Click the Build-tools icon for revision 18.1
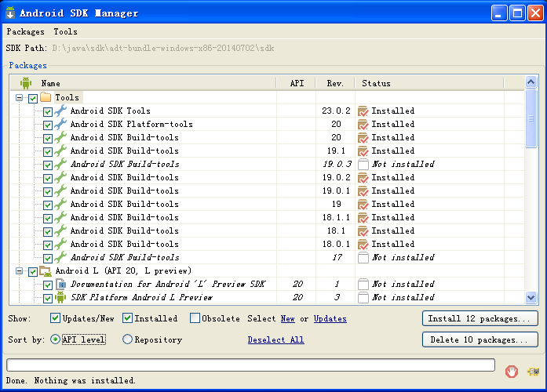The width and height of the screenshot is (547, 392). tap(60, 230)
